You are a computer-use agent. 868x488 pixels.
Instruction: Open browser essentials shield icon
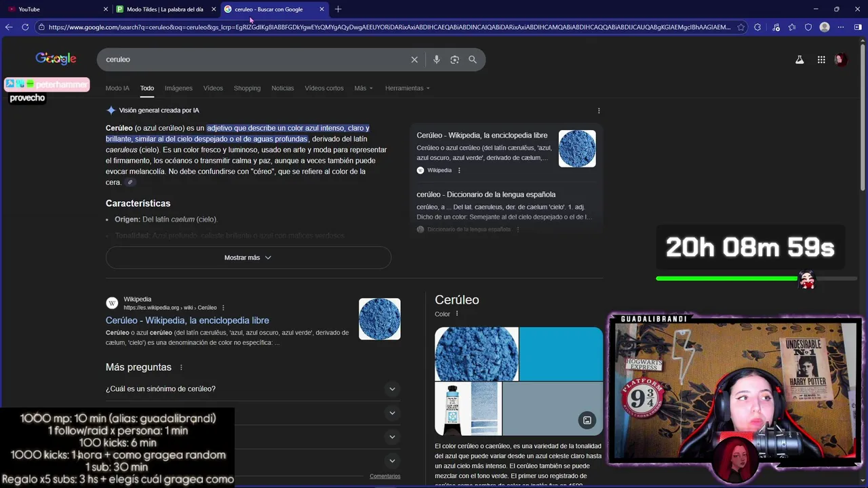[808, 27]
